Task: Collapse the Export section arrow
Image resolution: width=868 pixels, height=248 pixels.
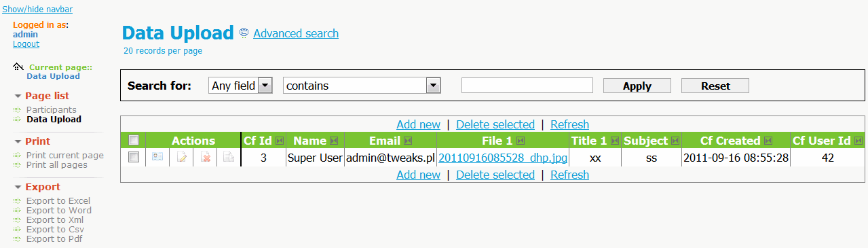Action: [18, 187]
